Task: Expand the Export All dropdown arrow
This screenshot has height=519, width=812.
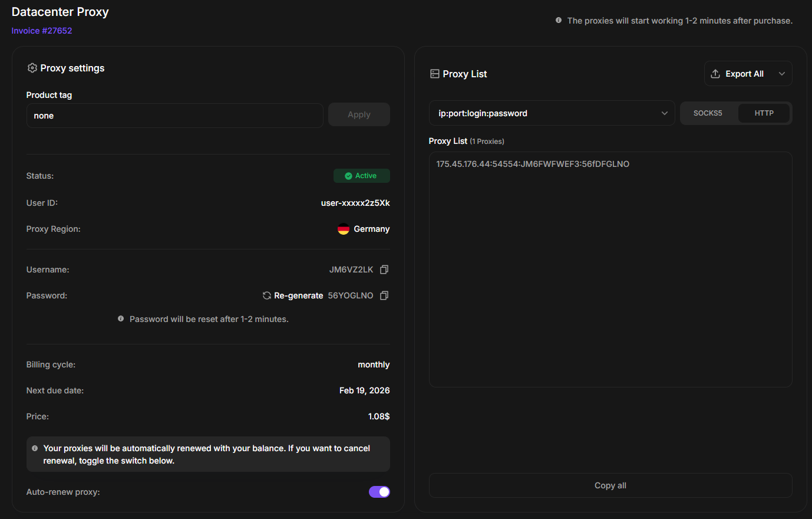Action: coord(782,74)
